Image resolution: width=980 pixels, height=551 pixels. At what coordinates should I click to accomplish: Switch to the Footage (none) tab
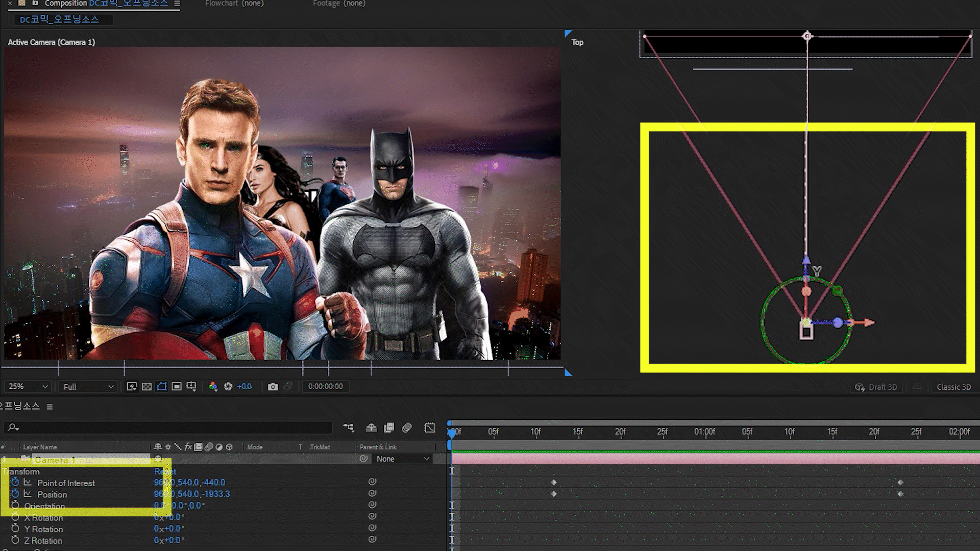(x=339, y=4)
